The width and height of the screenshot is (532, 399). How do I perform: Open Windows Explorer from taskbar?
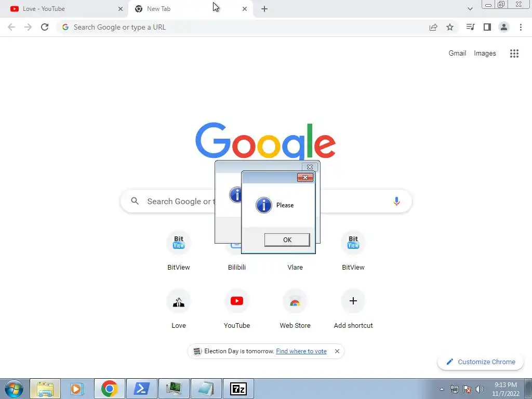pos(45,389)
